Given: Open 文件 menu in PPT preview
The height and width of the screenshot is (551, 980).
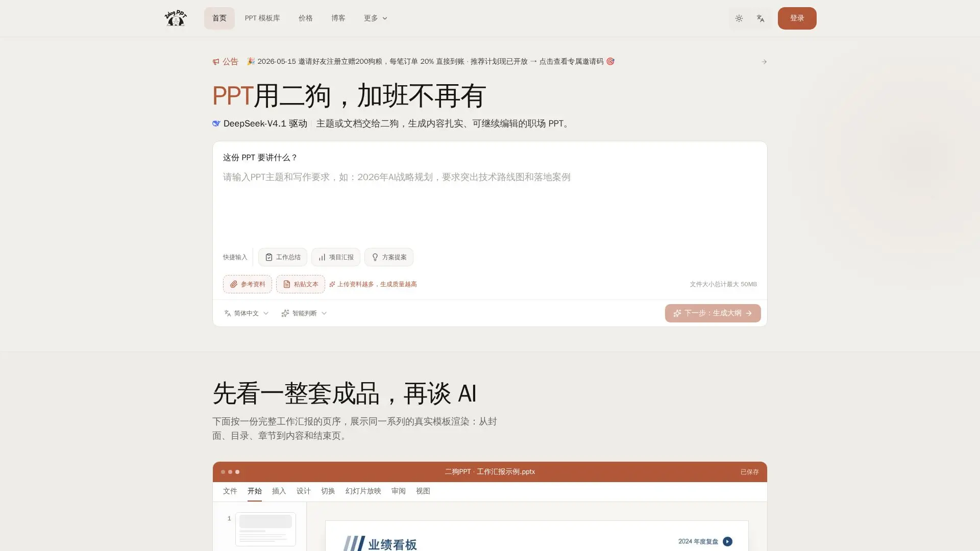Looking at the screenshot, I should 230,491.
